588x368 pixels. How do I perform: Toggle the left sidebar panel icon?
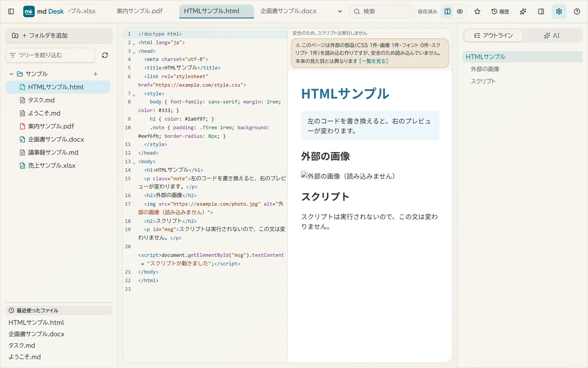click(x=11, y=11)
